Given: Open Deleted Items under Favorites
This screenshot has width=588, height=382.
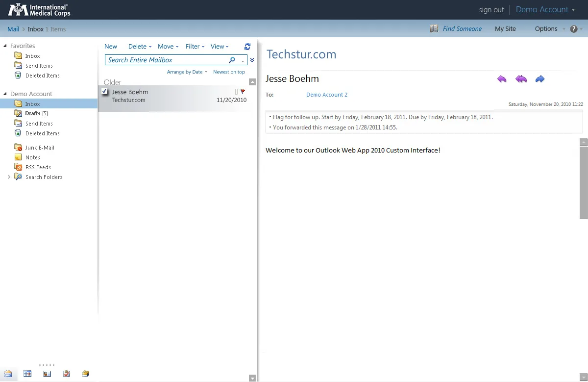Looking at the screenshot, I should [42, 76].
